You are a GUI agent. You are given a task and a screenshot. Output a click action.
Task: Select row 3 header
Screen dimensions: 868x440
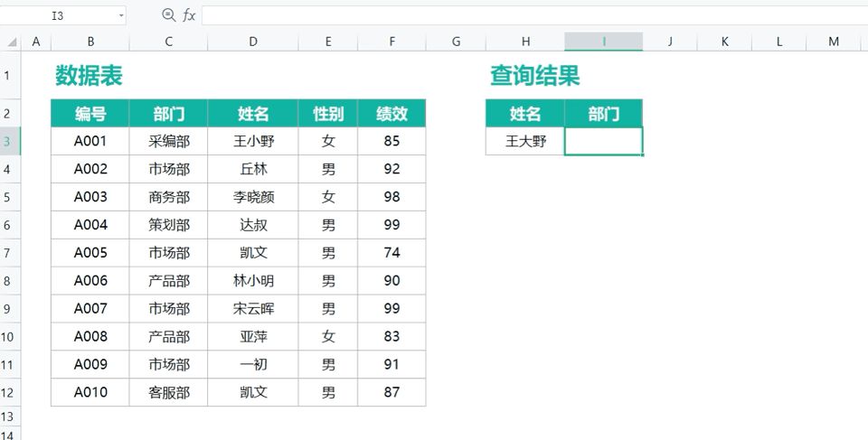[x=10, y=141]
